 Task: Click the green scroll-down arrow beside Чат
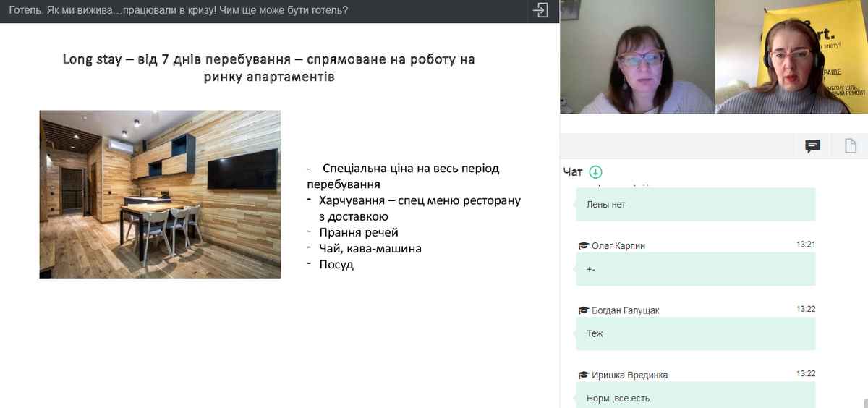coord(595,172)
